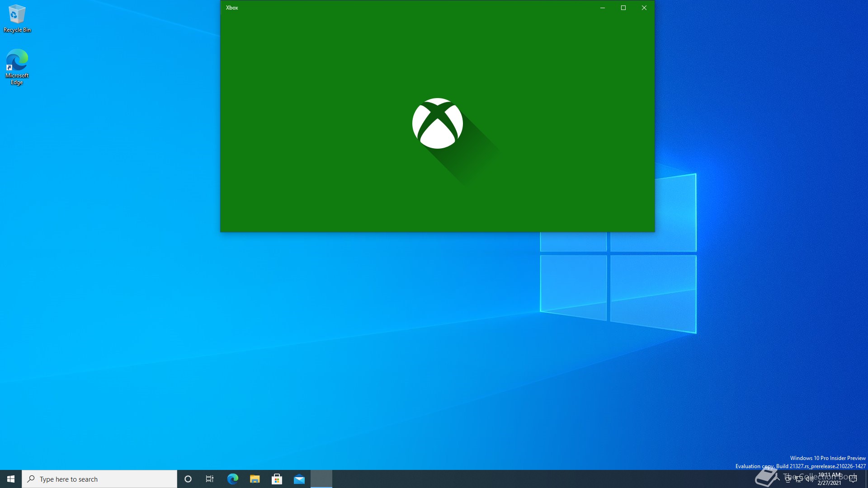Open Microsoft Store from the taskbar
This screenshot has width=868, height=488.
click(277, 479)
